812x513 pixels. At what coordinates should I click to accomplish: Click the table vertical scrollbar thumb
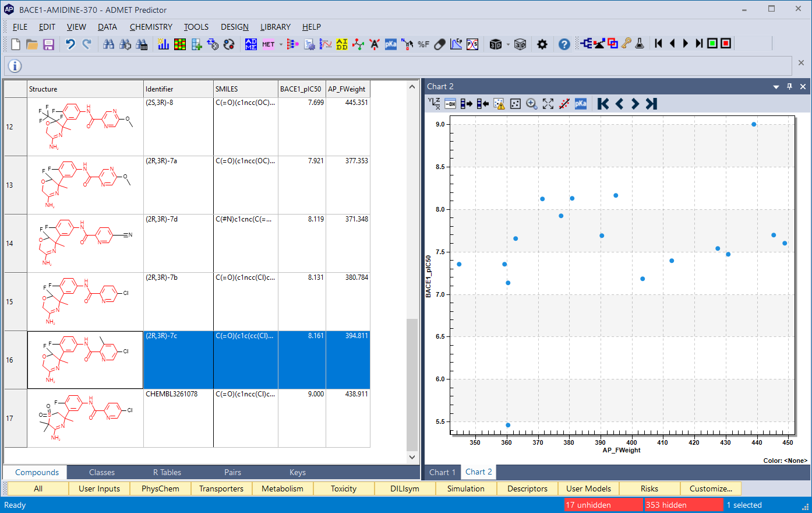click(412, 385)
